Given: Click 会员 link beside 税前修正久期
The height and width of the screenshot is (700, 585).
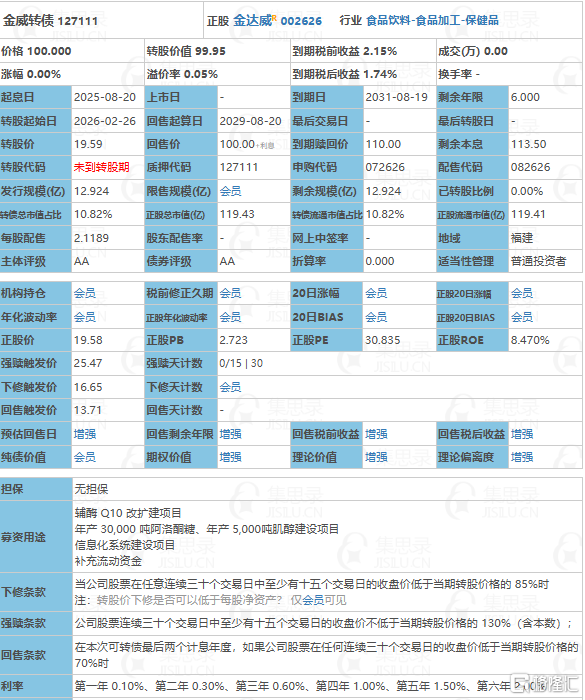Looking at the screenshot, I should coord(230,293).
